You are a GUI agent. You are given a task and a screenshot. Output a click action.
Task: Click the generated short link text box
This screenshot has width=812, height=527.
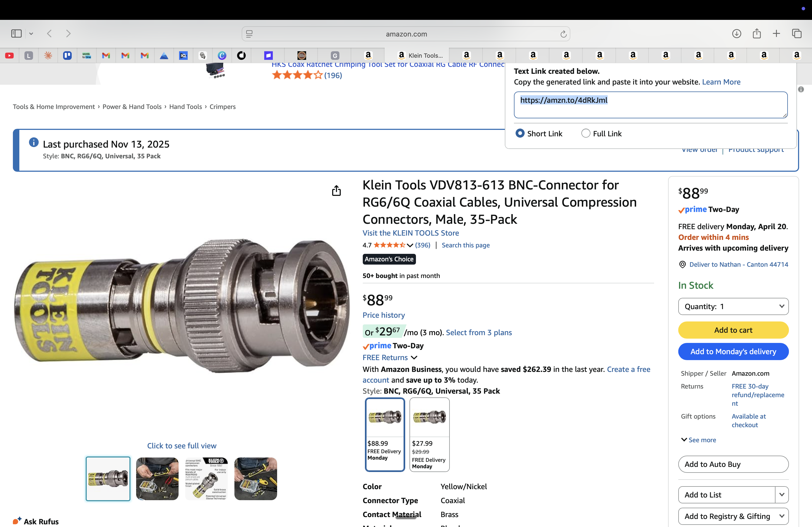[651, 105]
